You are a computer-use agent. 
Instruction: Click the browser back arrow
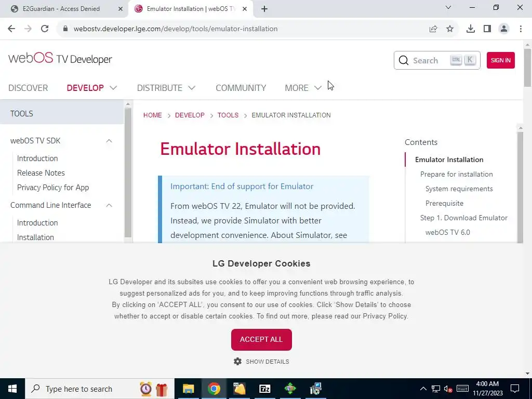coord(11,29)
